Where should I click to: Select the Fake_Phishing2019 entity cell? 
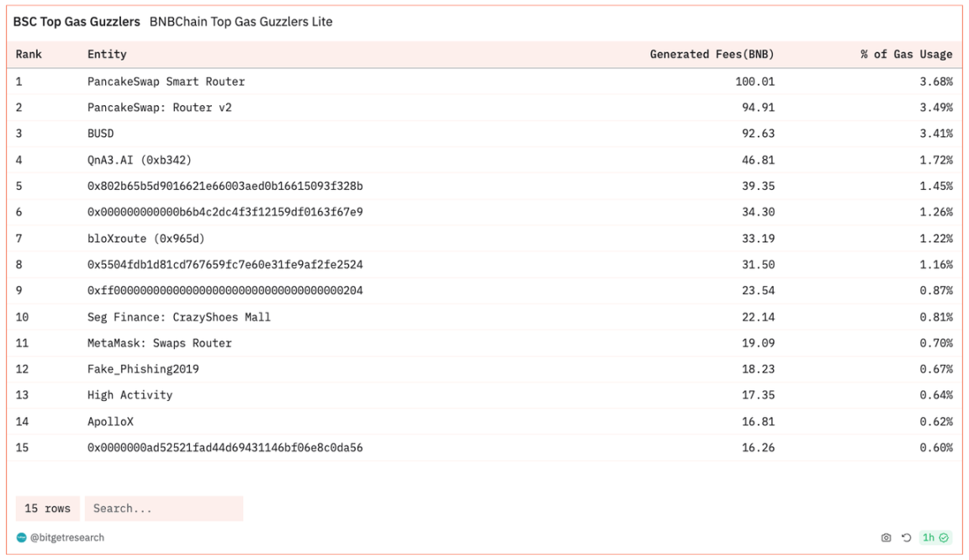coord(143,369)
